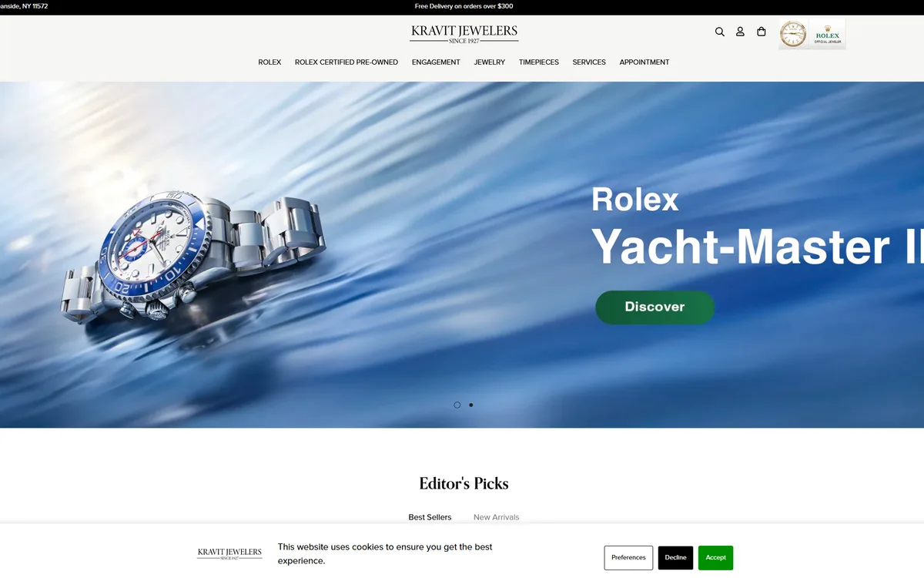This screenshot has height=578, width=924.
Task: Open the search magnifier icon
Action: pyautogui.click(x=720, y=32)
